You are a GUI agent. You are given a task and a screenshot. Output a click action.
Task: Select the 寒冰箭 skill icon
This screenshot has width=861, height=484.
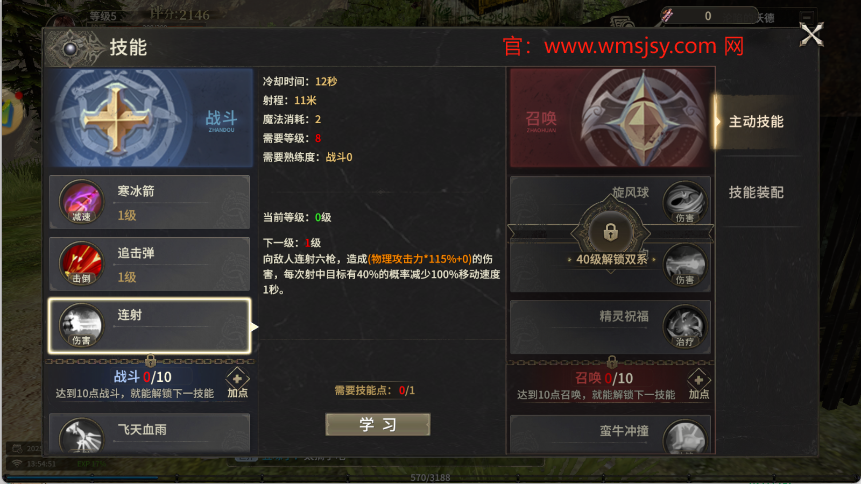pos(81,202)
